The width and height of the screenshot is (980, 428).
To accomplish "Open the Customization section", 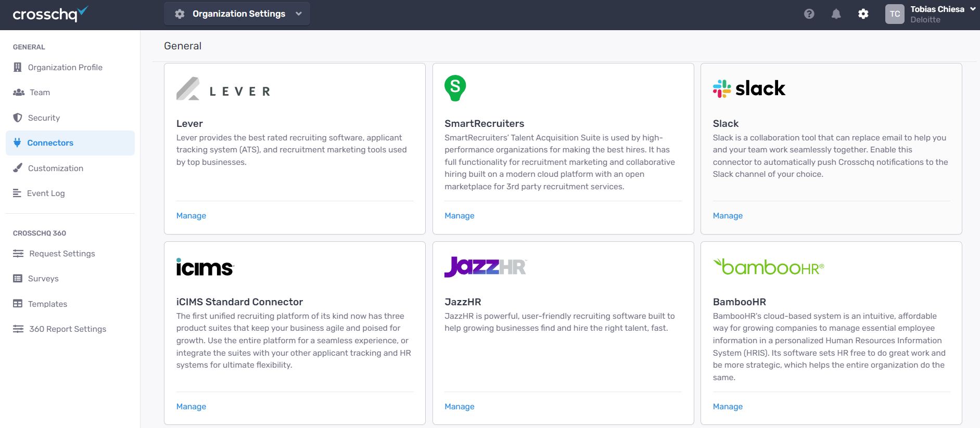I will pos(70,168).
